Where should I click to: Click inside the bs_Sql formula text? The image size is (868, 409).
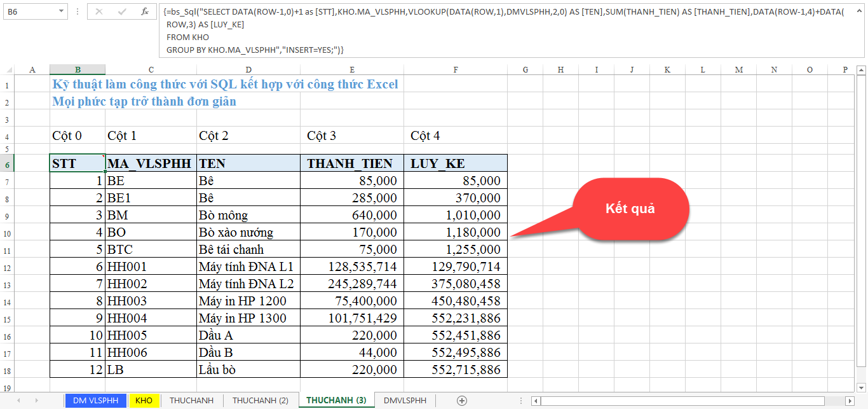click(x=505, y=31)
